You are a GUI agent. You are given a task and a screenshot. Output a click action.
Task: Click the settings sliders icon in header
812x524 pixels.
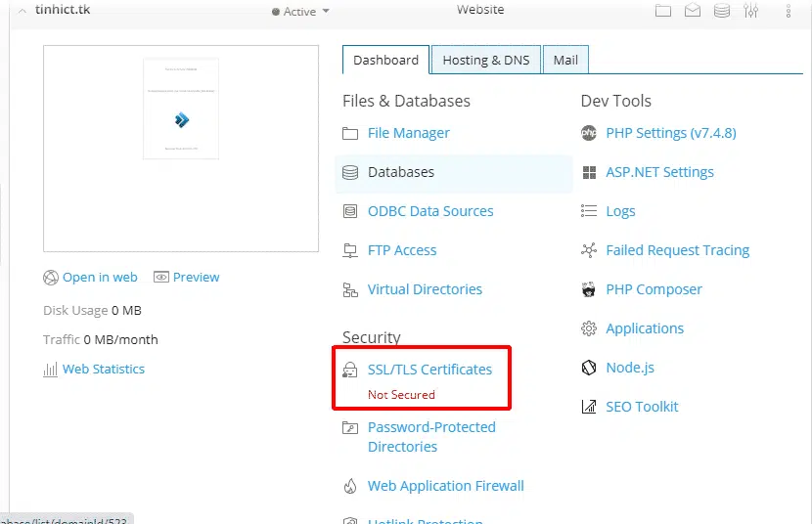[x=751, y=11]
